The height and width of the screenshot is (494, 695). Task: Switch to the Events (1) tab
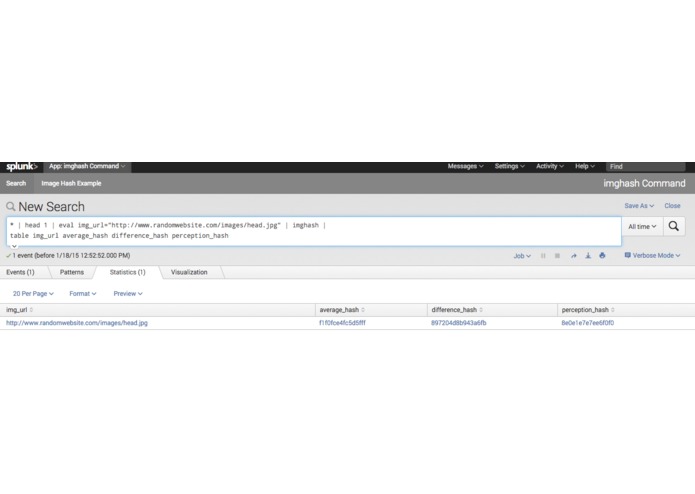20,272
